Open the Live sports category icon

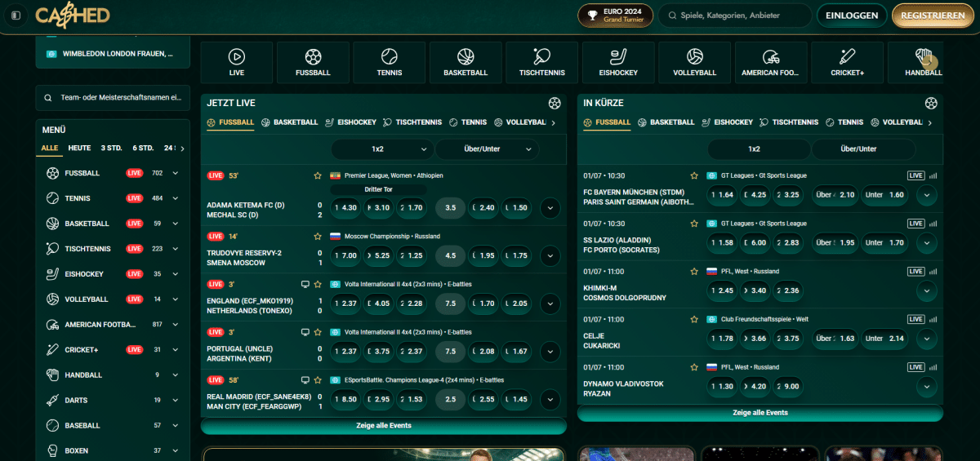click(237, 62)
